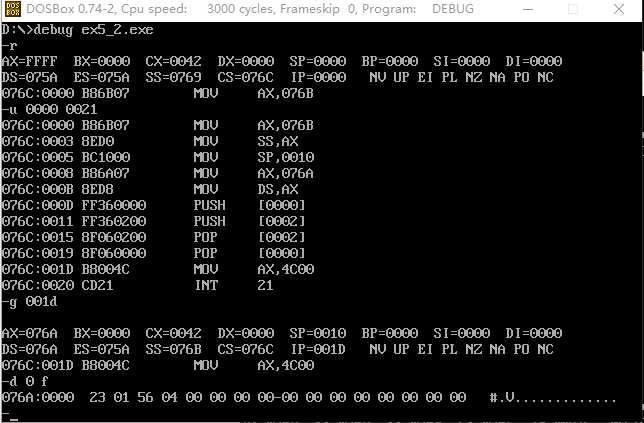
Task: Select the CX=0042 value in first dump
Action: [x=173, y=61]
